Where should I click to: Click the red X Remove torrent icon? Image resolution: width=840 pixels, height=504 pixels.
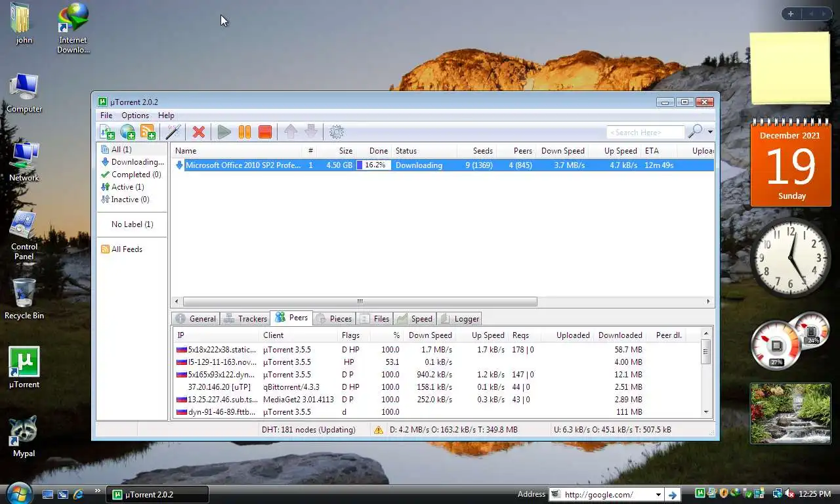tap(199, 132)
